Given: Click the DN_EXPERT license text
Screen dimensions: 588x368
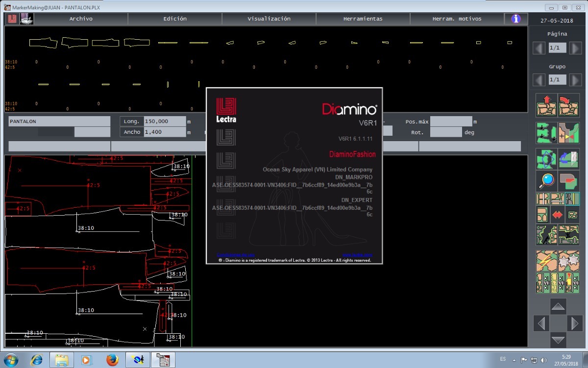Looking at the screenshot, I should tap(357, 200).
